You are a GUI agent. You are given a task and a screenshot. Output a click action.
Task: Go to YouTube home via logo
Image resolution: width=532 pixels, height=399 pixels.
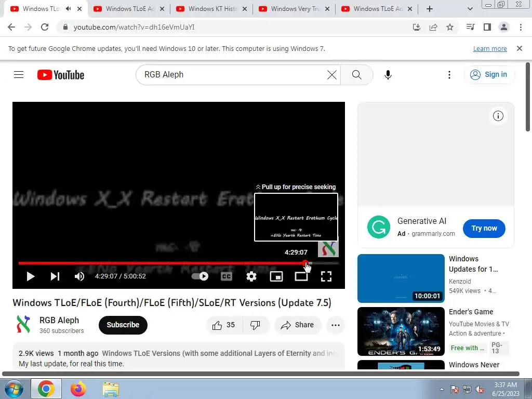click(61, 75)
